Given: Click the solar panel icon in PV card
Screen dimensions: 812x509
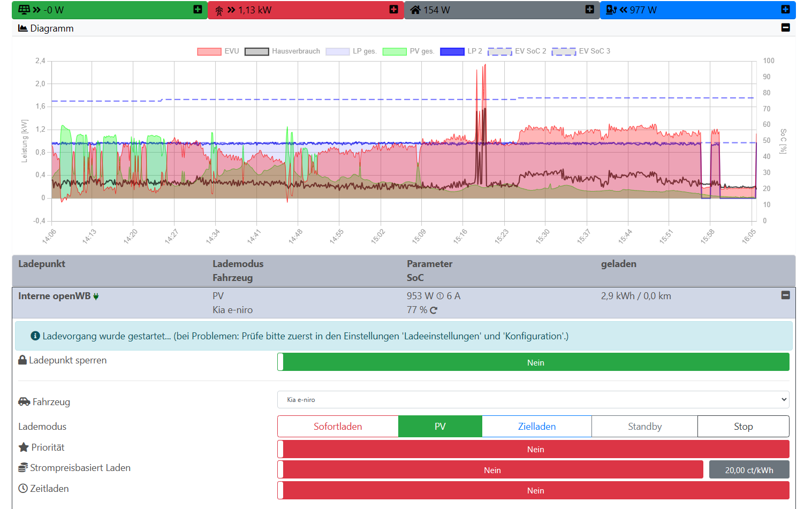Looking at the screenshot, I should click(x=24, y=10).
